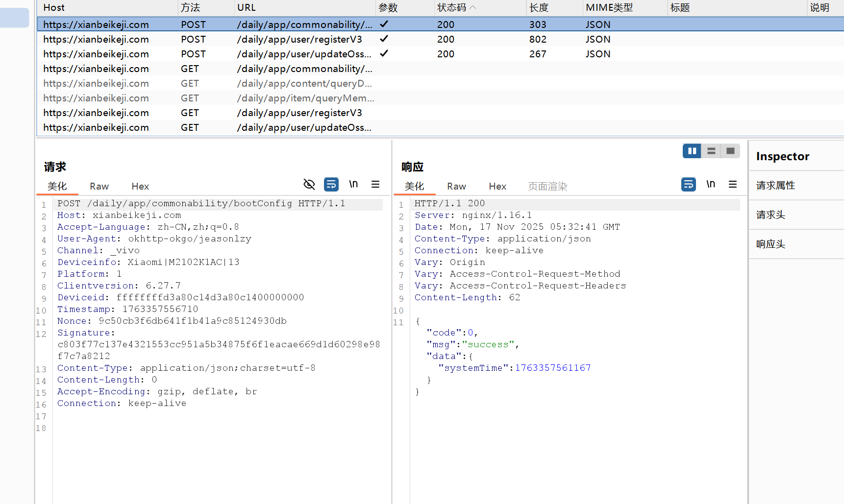The image size is (844, 504).
Task: Select POST registerV3 request row
Action: coord(299,39)
